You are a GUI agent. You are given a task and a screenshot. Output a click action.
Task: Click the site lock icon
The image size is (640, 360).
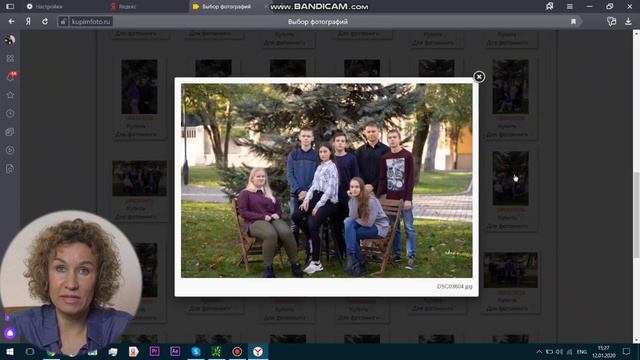[x=63, y=22]
